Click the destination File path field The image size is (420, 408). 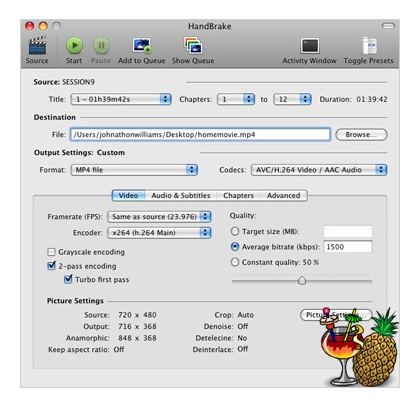tap(200, 135)
